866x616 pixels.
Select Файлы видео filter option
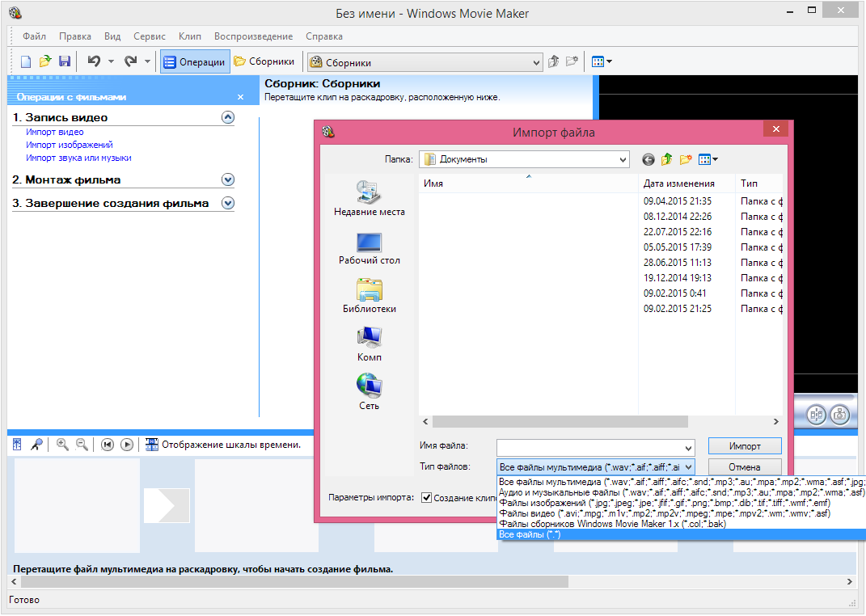coord(682,513)
